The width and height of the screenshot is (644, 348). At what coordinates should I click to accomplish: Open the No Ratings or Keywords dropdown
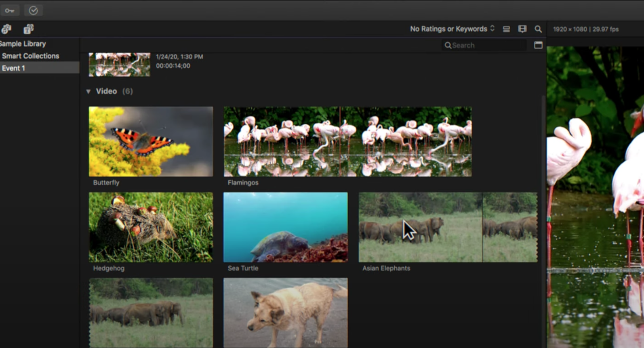(452, 29)
